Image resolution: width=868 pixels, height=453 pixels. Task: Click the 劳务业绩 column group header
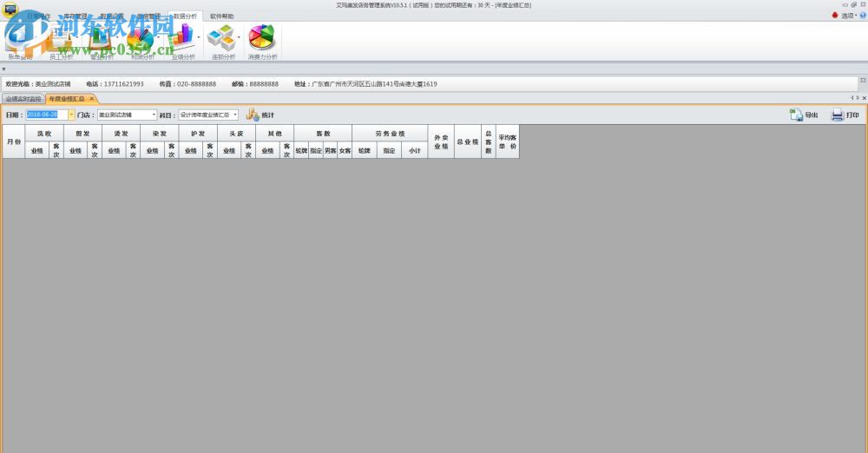coord(391,134)
